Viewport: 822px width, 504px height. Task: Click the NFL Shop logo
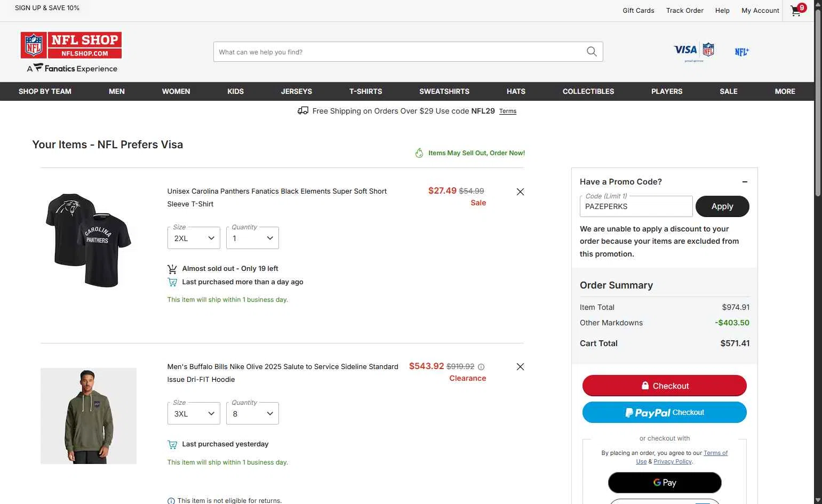pos(71,45)
